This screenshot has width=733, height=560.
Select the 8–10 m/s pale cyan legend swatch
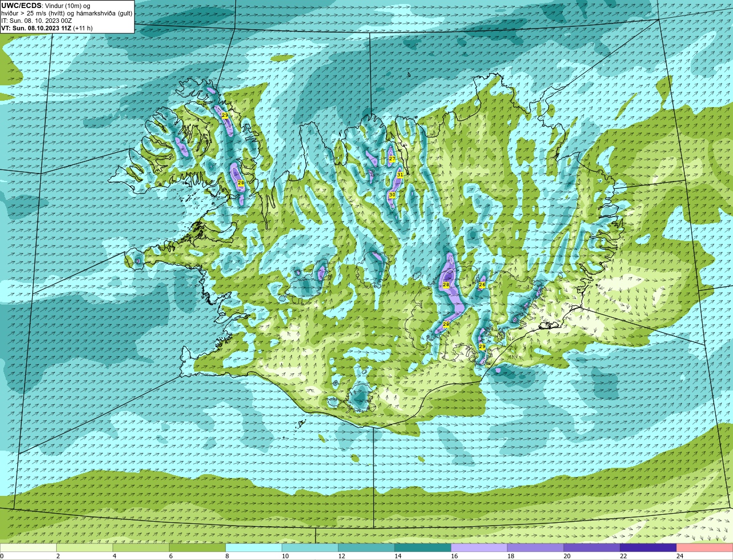click(x=254, y=548)
